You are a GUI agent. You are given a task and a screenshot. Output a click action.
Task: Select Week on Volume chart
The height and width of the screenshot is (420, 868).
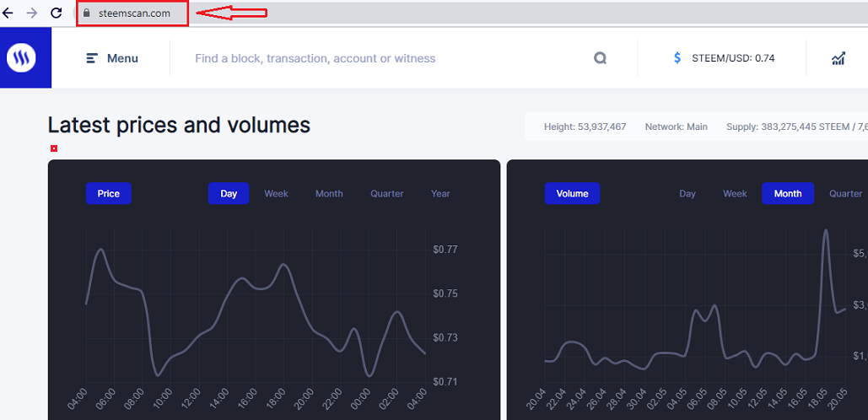pos(736,194)
